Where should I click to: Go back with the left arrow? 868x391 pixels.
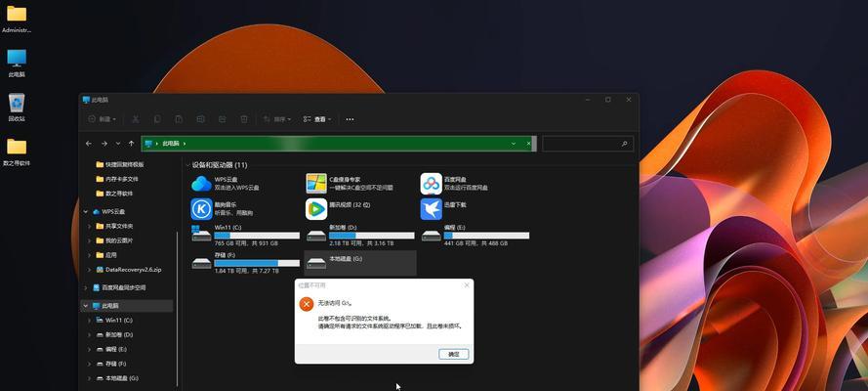coord(89,144)
